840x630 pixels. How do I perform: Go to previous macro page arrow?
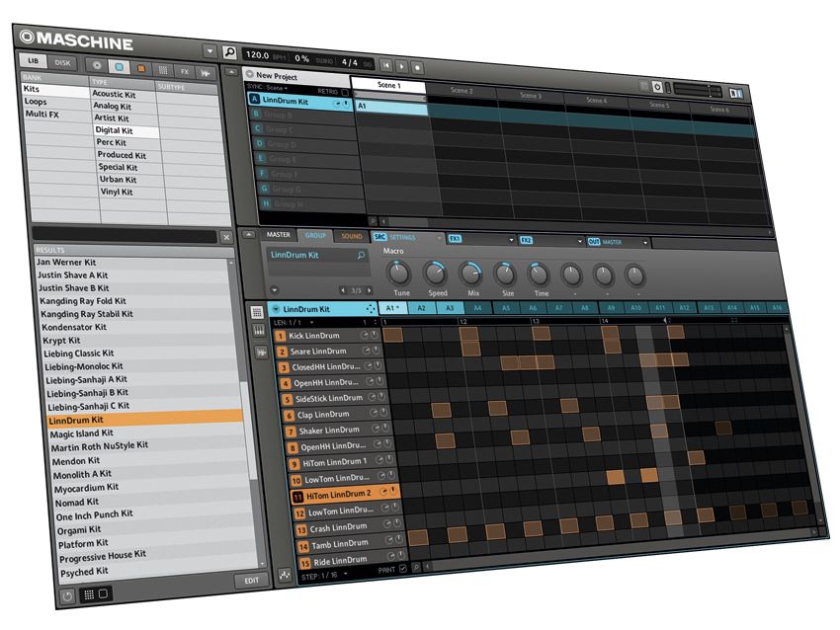(343, 290)
